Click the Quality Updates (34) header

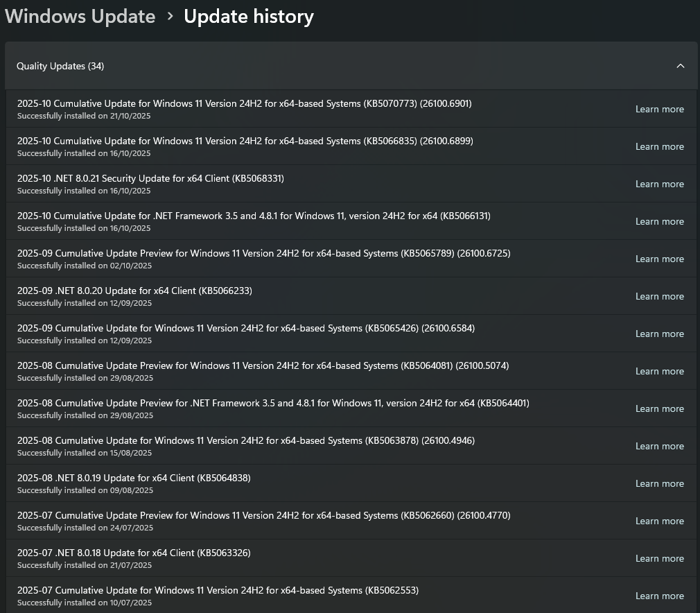pyautogui.click(x=60, y=66)
